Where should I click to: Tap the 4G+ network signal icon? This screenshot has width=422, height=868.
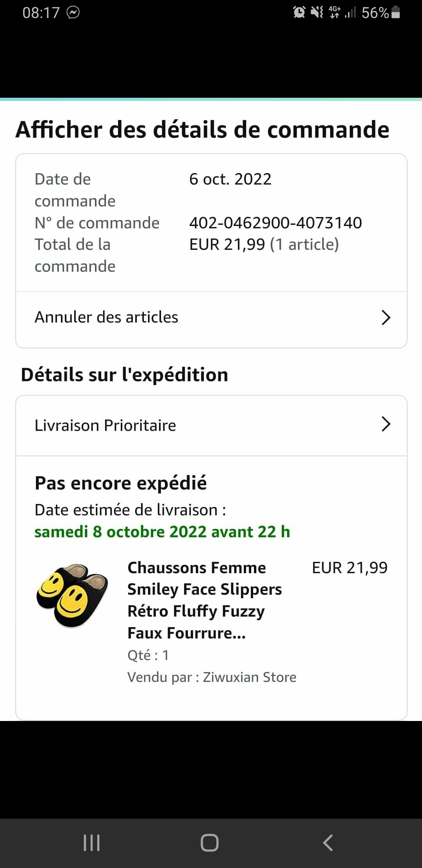tap(335, 13)
